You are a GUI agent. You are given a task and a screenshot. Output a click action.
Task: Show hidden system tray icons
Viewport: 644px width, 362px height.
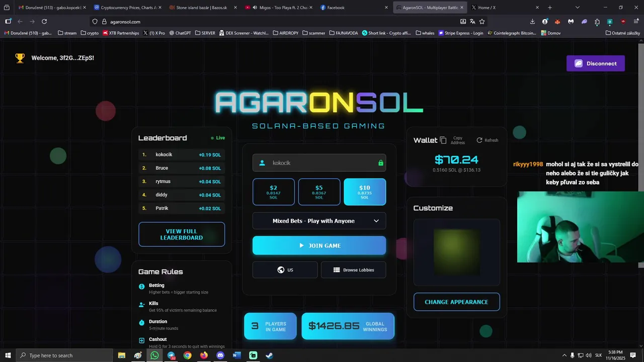pos(564,355)
